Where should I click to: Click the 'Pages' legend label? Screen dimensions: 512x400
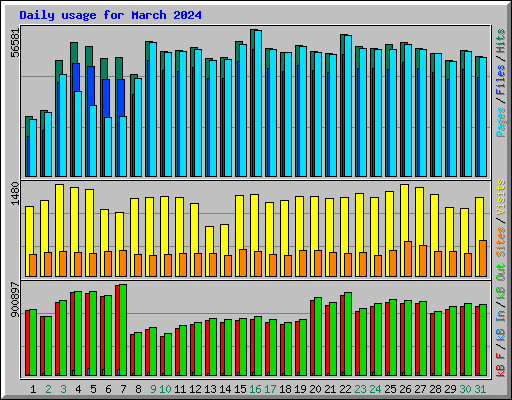[x=501, y=122]
